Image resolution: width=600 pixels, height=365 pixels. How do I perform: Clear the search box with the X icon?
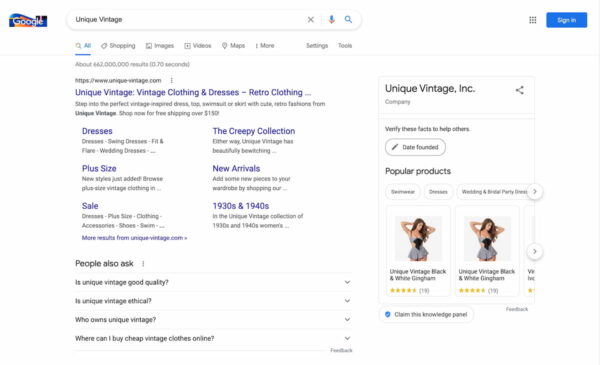pos(311,20)
